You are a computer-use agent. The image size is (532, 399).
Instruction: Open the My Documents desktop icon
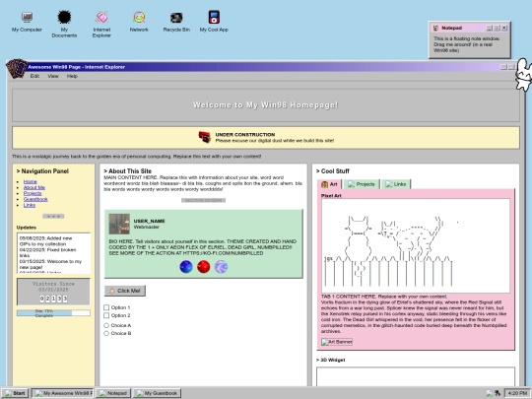[64, 24]
